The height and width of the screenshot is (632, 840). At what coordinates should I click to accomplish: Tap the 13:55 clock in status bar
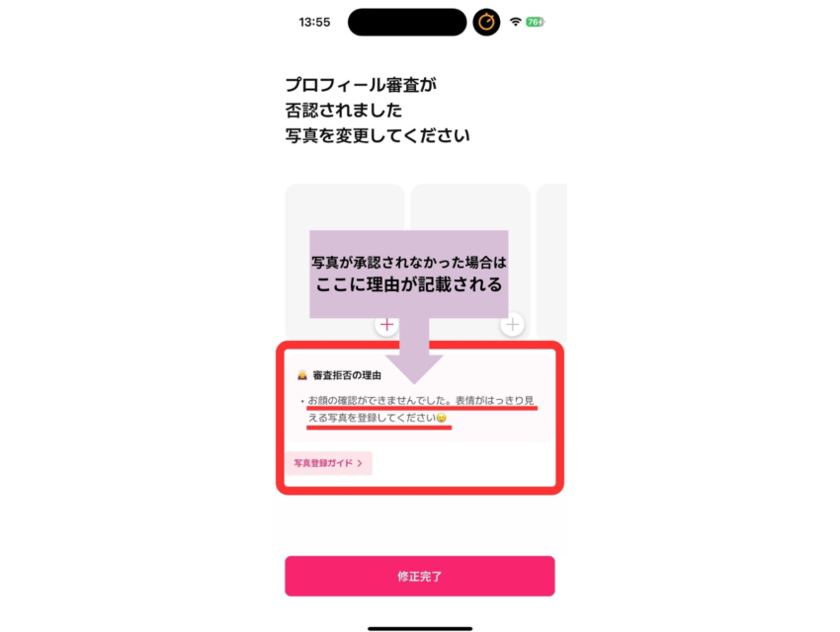tap(314, 23)
